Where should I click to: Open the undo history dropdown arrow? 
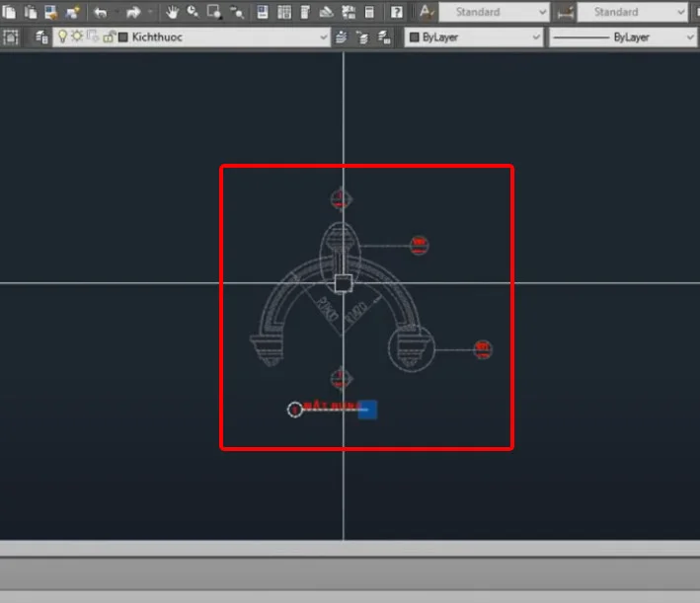click(x=117, y=13)
